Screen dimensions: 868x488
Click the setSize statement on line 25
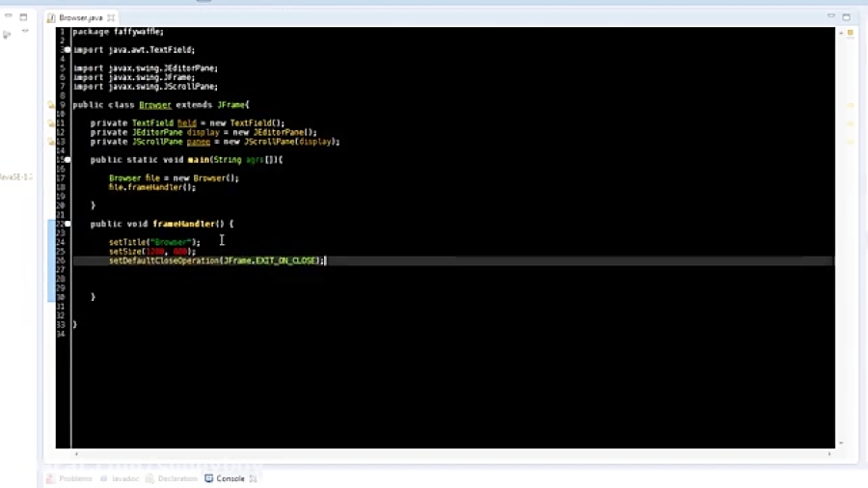tap(152, 252)
